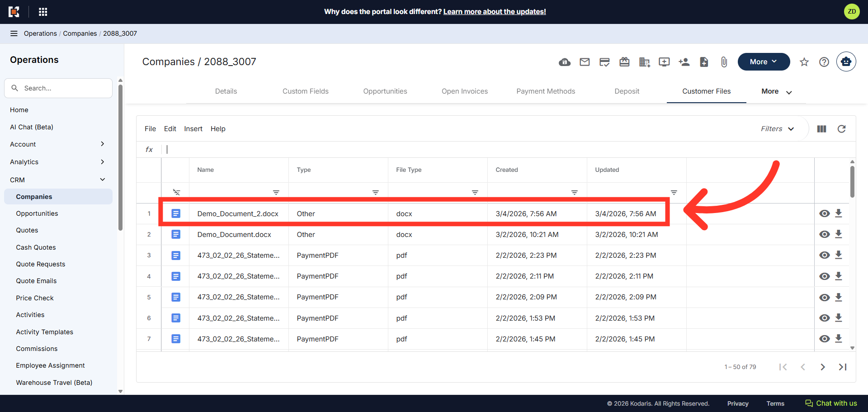Open the grid Edit menu
The width and height of the screenshot is (868, 412).
click(170, 129)
